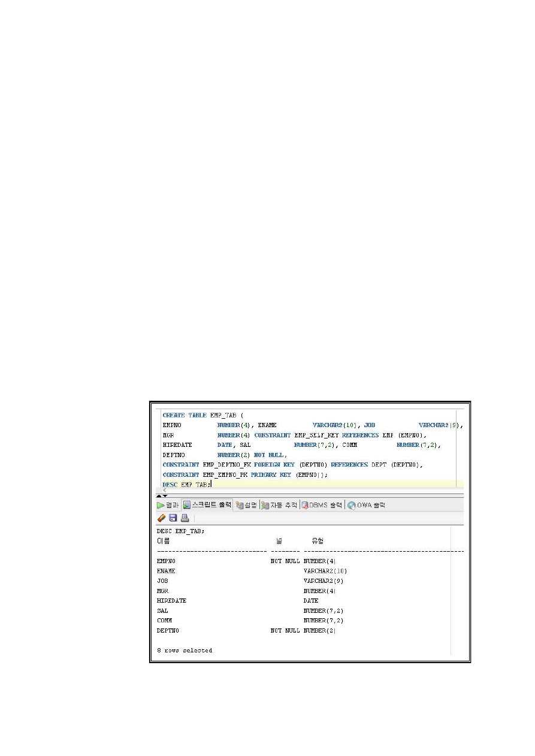Click the 유형 column header in output
Screen dimensions: 535x756
point(318,541)
